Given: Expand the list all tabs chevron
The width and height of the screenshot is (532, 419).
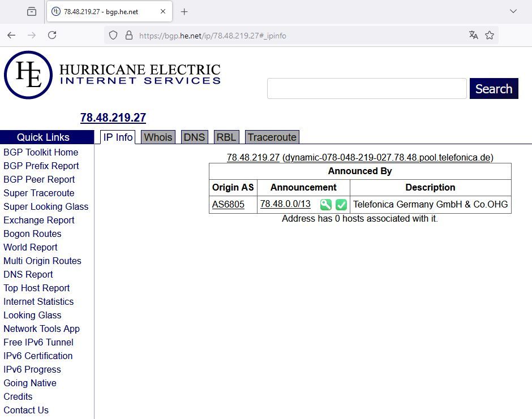Looking at the screenshot, I should pos(513,11).
